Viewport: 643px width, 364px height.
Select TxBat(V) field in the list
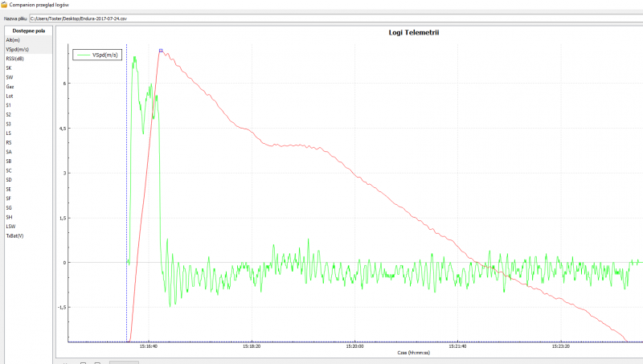pos(14,236)
